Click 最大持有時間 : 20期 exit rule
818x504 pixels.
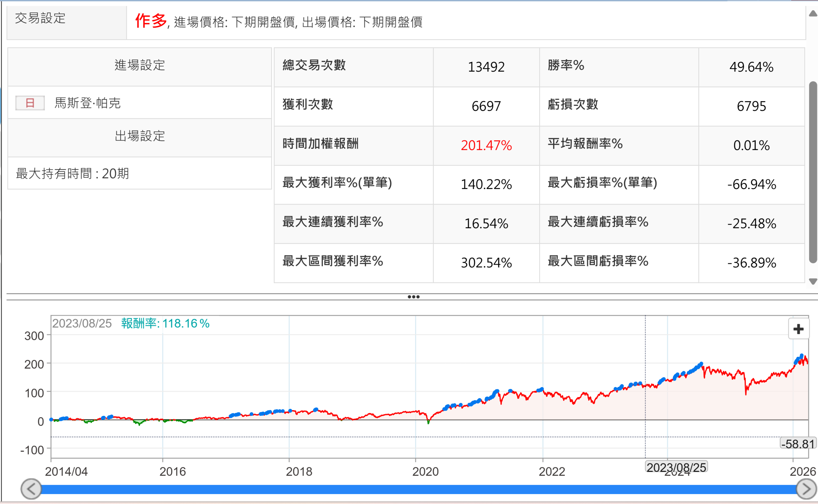(73, 174)
